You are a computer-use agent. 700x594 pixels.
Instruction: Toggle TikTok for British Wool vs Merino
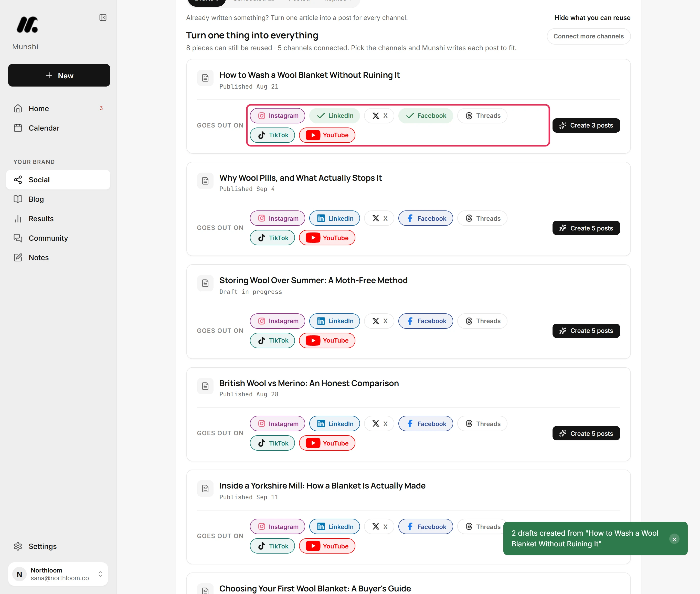272,443
